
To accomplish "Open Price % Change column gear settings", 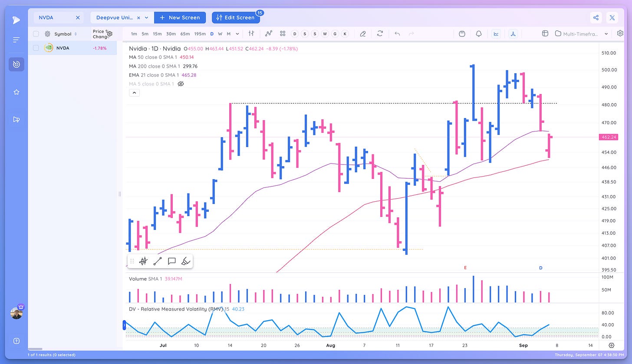I will (x=110, y=34).
